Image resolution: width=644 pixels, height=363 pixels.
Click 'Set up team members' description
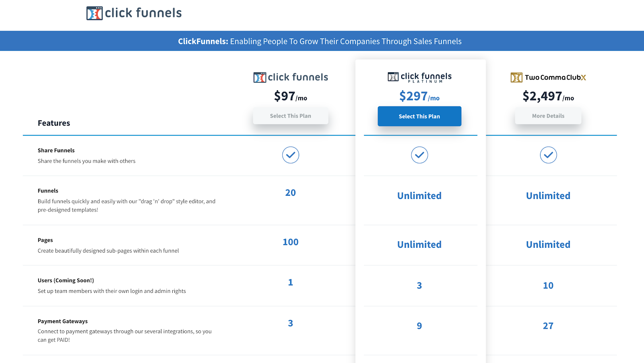[x=112, y=291]
